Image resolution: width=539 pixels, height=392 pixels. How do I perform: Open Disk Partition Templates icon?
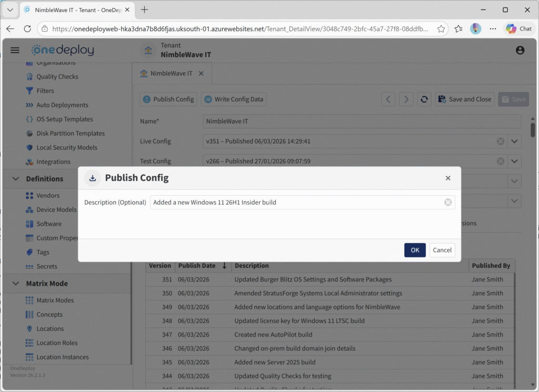coord(29,133)
